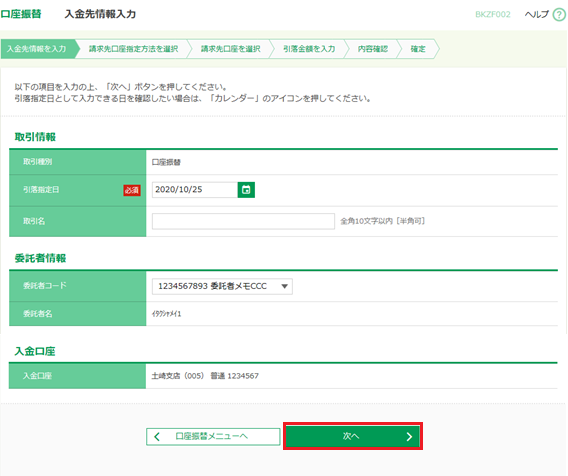Click the BKZF002 screen code
The height and width of the screenshot is (476, 568).
tap(493, 14)
